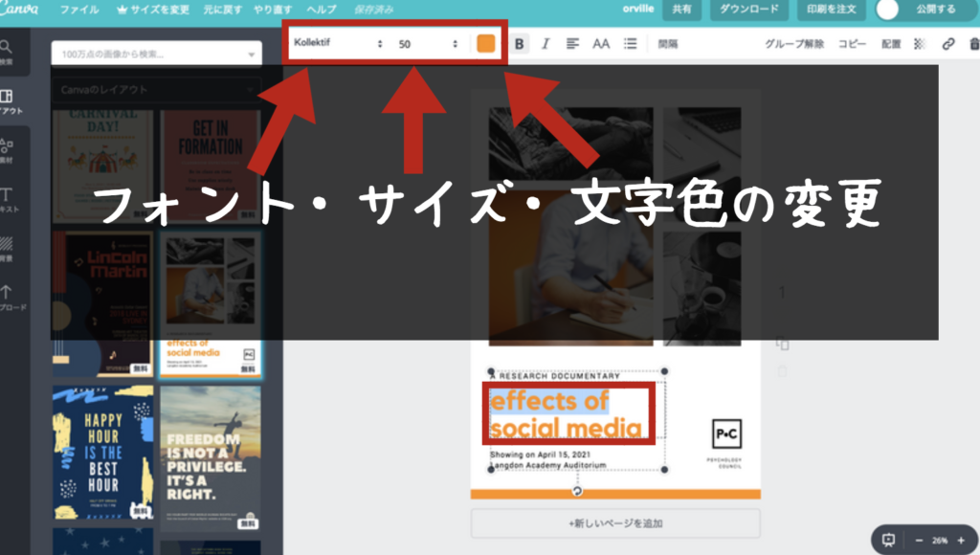Click the 間隔 spacing button
This screenshot has height=555, width=980.
click(667, 44)
